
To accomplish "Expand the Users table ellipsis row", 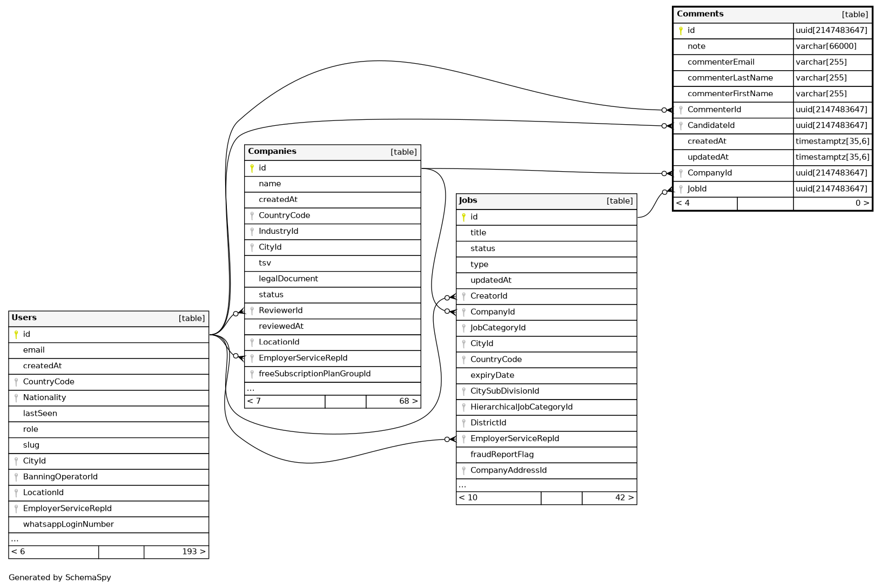I will point(15,539).
